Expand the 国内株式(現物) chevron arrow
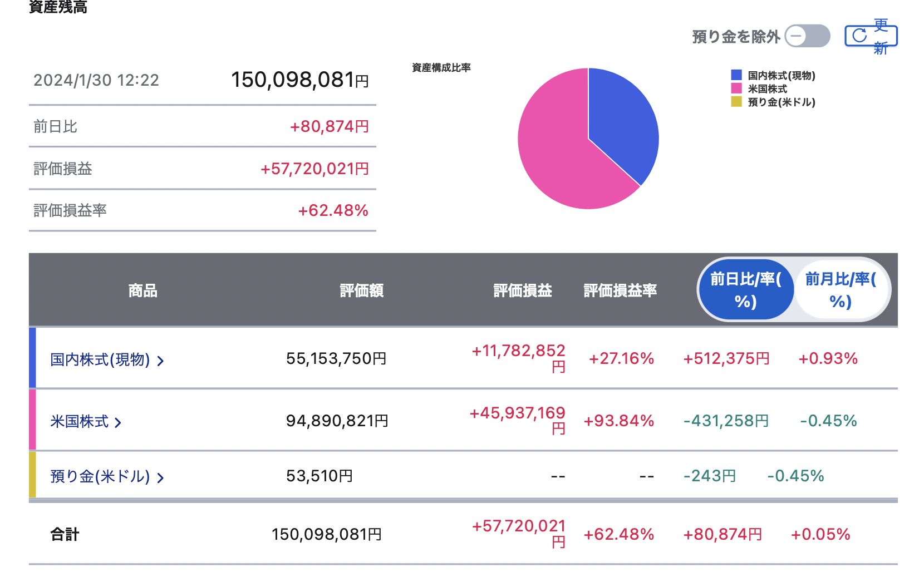 (x=160, y=361)
